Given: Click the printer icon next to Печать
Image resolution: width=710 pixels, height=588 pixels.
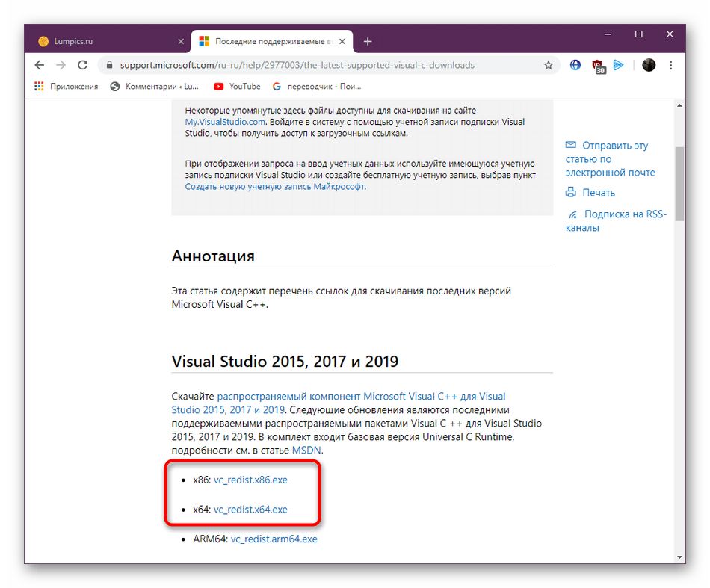Looking at the screenshot, I should [570, 192].
